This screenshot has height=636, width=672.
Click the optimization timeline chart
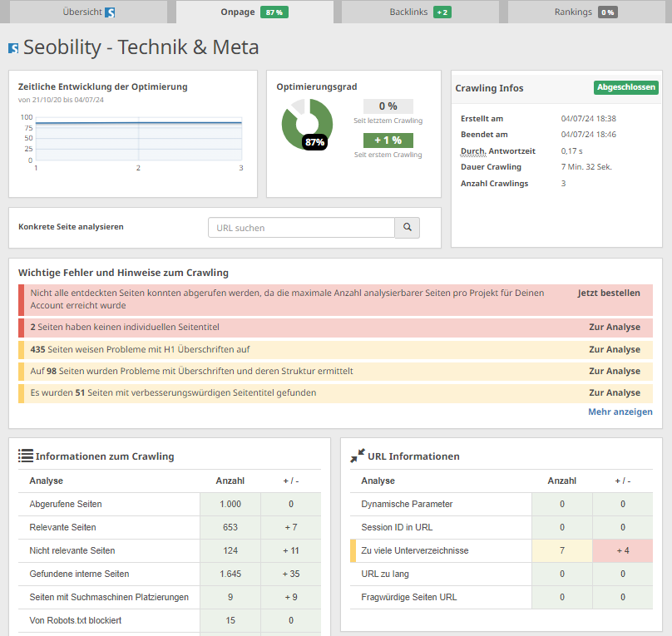(138, 139)
